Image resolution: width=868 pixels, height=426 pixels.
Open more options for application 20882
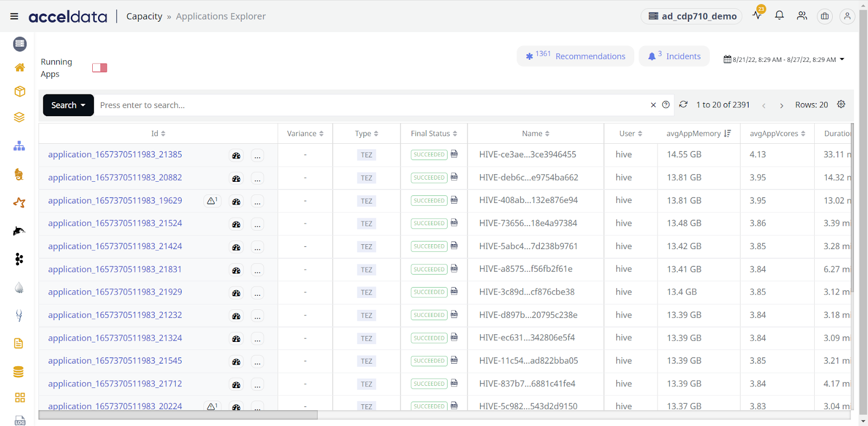point(258,179)
